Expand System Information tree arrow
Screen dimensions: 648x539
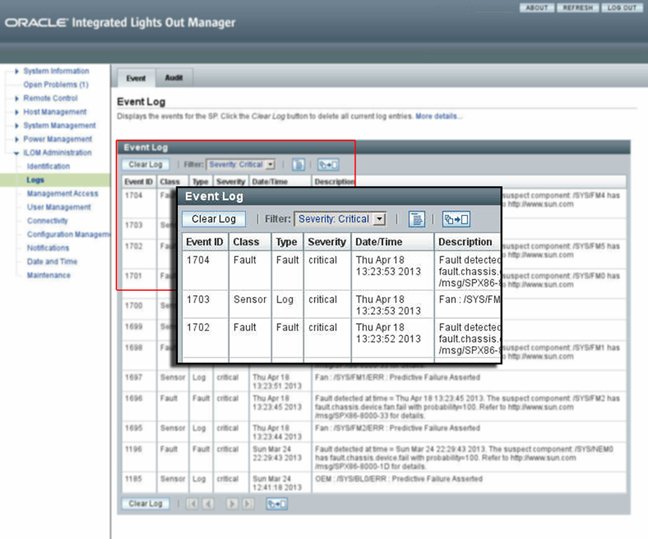(x=17, y=71)
